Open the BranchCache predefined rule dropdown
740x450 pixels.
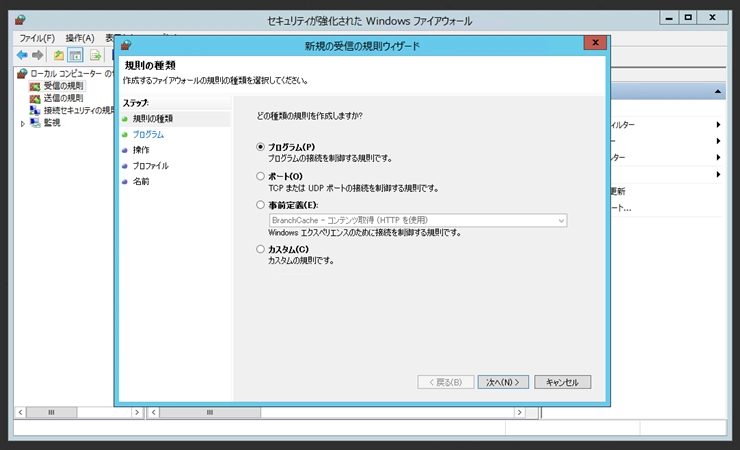click(418, 220)
